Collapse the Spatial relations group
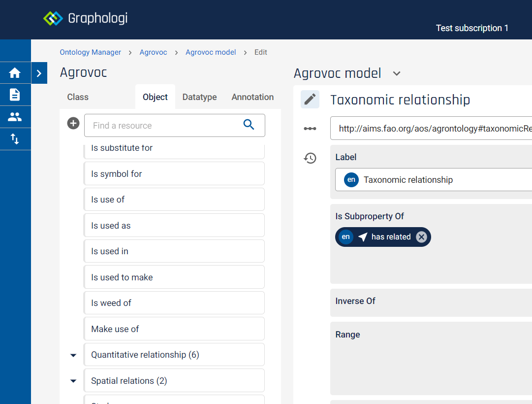532x404 pixels. click(x=73, y=381)
